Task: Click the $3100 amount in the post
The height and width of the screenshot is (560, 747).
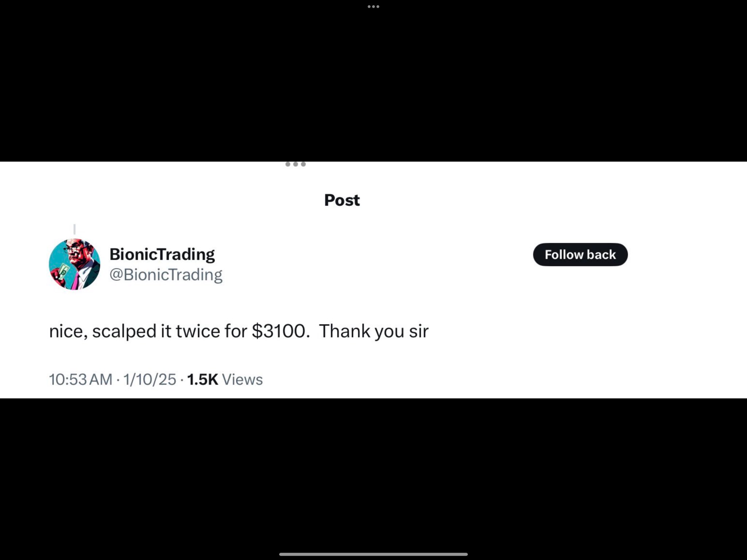Action: [x=279, y=331]
